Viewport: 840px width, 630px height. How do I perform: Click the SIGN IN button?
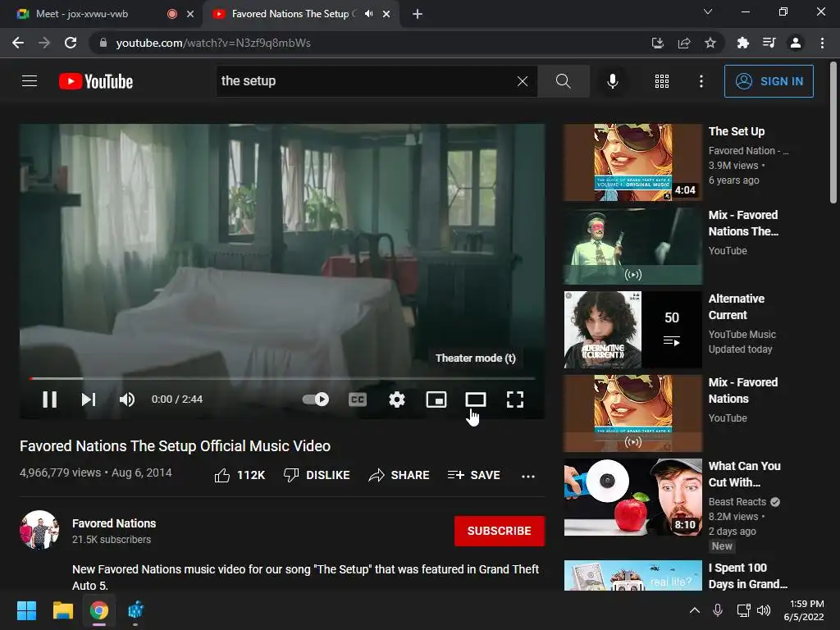coord(769,81)
